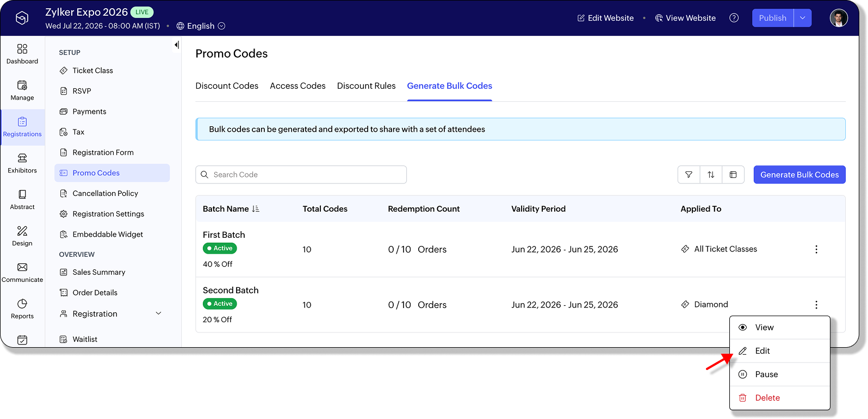Screen dimensions: 868x419
Task: Expand Registration submenu in sidebar
Action: coord(159,313)
